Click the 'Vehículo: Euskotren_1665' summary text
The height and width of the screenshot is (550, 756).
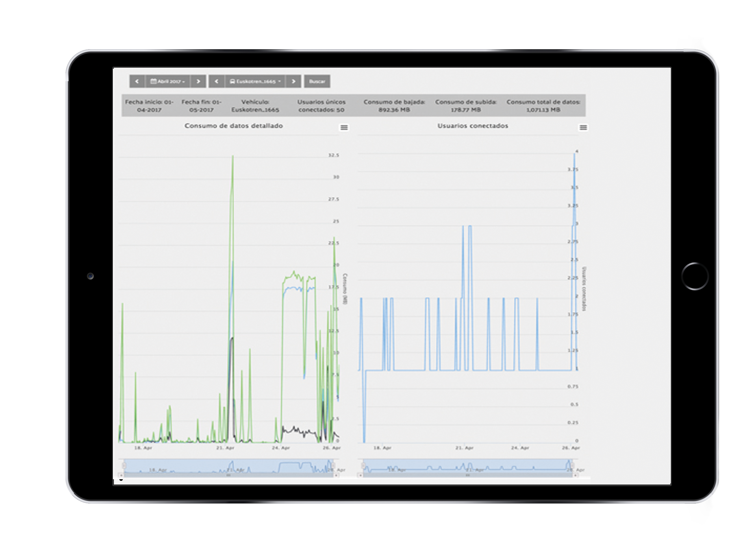(x=255, y=106)
